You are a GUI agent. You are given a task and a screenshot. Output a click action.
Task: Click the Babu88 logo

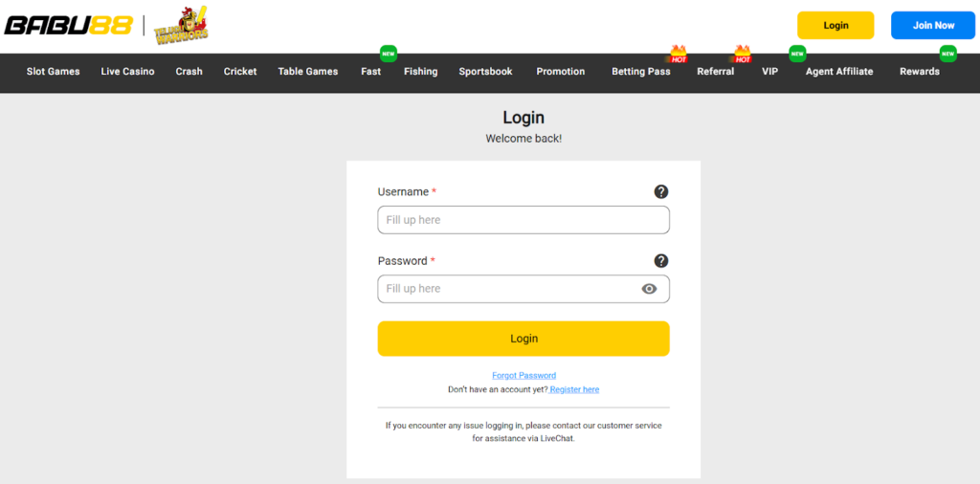67,26
